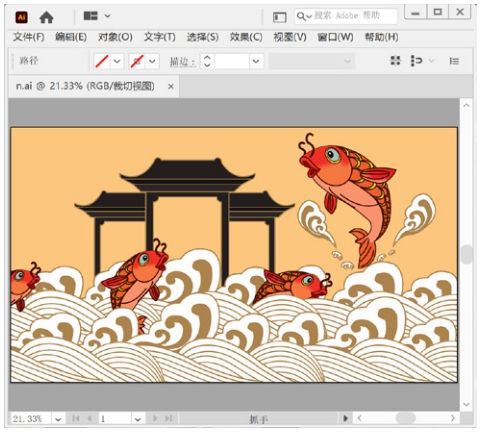This screenshot has height=432, width=482.
Task: Open the stroke weight dropdown
Action: (256, 61)
